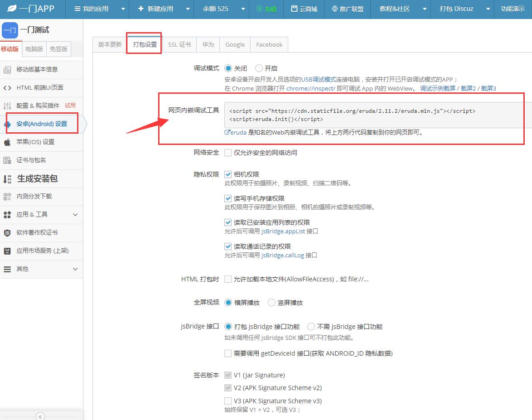
Task: Open chrome://inspect/ link
Action: pyautogui.click(x=310, y=88)
